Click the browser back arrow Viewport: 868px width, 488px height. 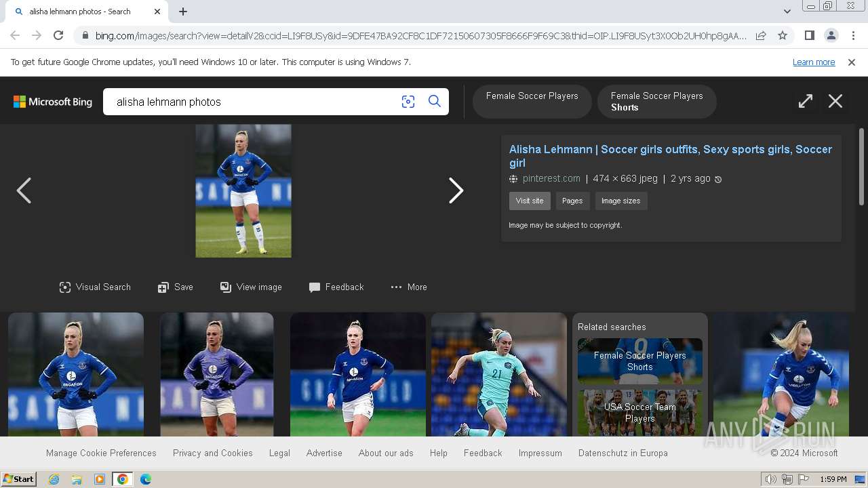15,35
